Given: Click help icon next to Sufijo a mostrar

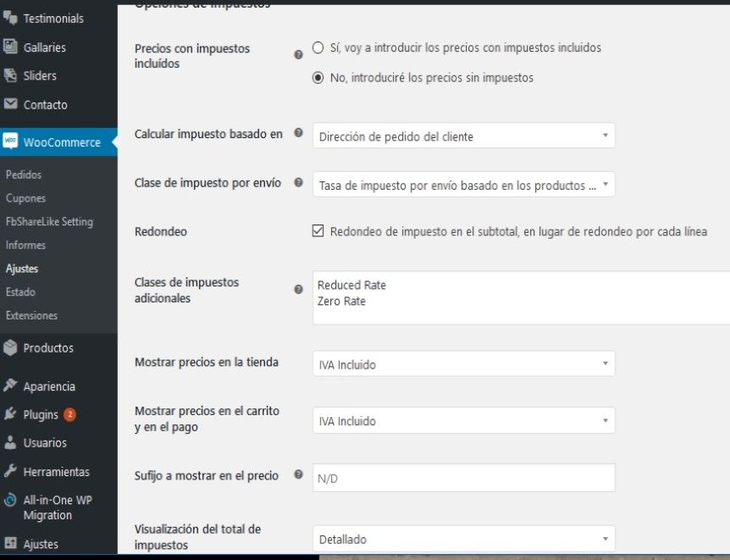Looking at the screenshot, I should (x=298, y=474).
